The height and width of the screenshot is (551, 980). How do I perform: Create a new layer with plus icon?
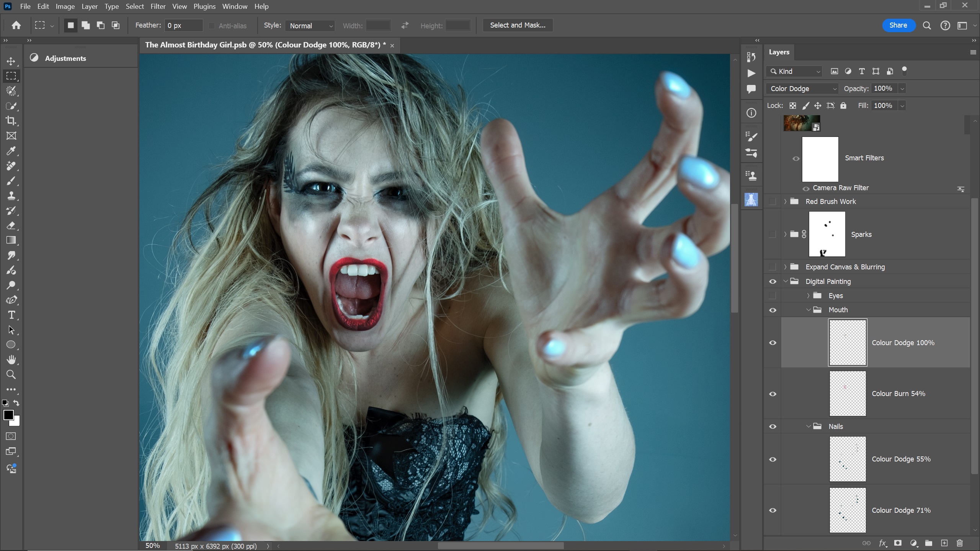click(x=944, y=543)
